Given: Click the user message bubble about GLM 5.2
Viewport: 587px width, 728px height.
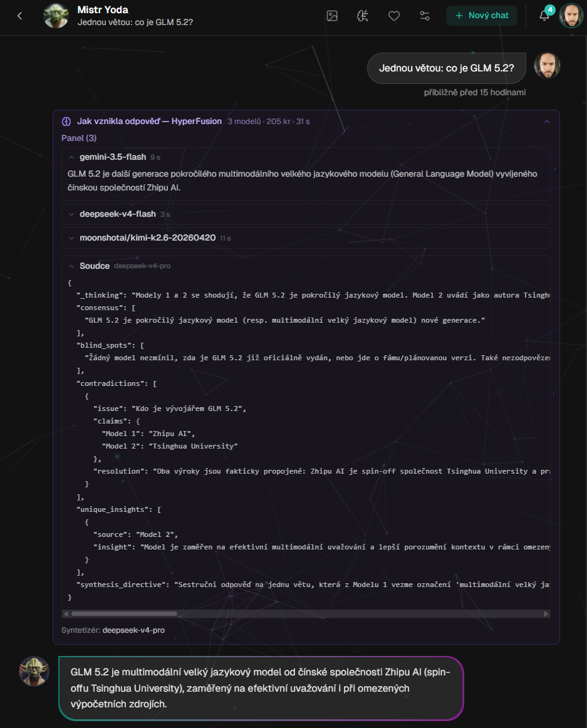Looking at the screenshot, I should [x=446, y=68].
